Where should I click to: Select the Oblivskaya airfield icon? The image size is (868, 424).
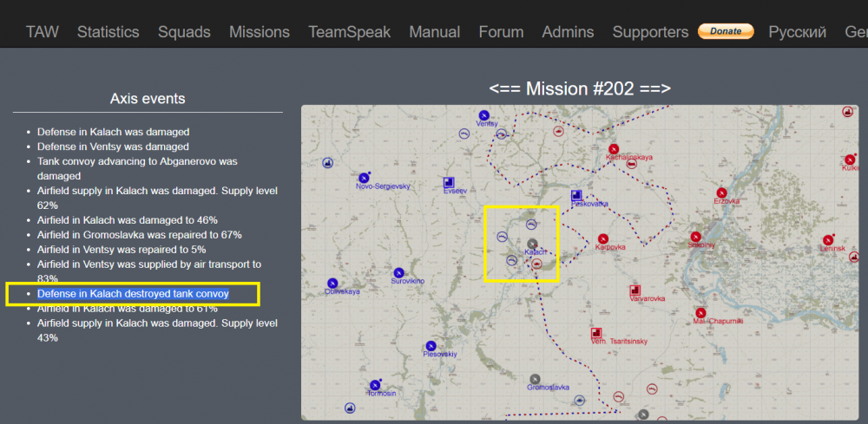coord(332,283)
